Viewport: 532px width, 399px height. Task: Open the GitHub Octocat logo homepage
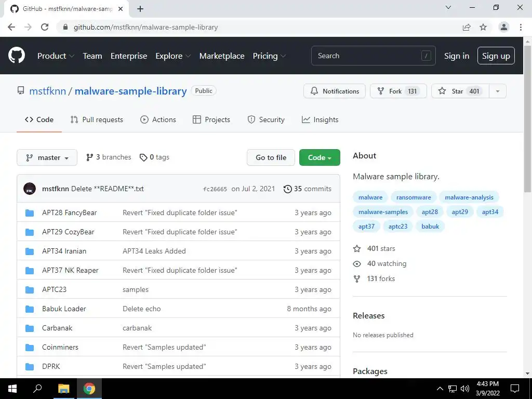point(17,56)
